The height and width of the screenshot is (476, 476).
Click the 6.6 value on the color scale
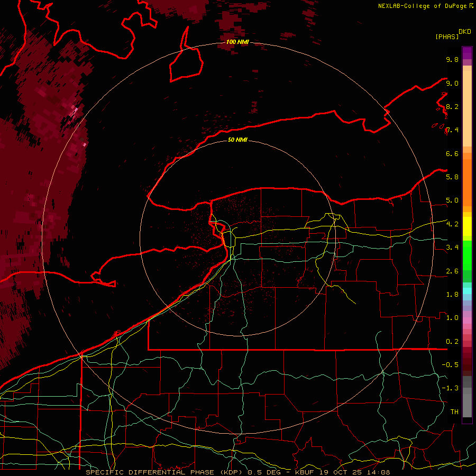[452, 153]
